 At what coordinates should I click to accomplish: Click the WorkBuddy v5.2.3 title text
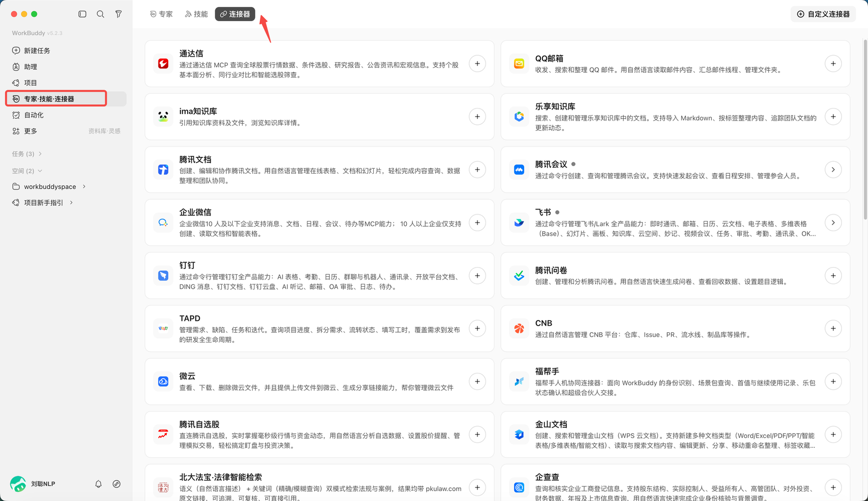[x=37, y=33]
